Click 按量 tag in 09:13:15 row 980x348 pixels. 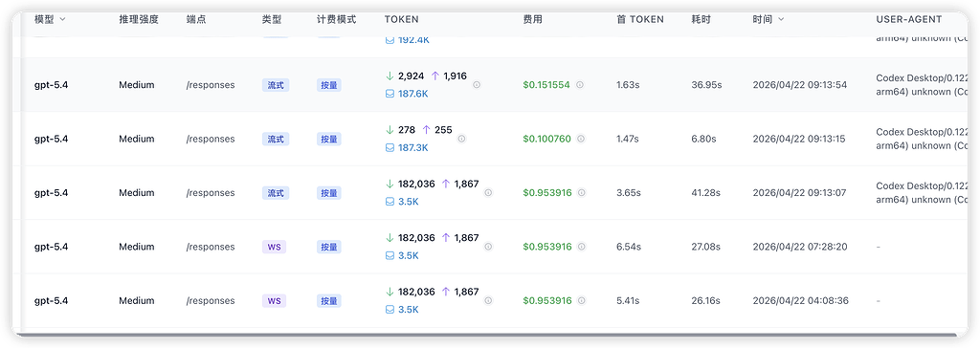coord(329,139)
